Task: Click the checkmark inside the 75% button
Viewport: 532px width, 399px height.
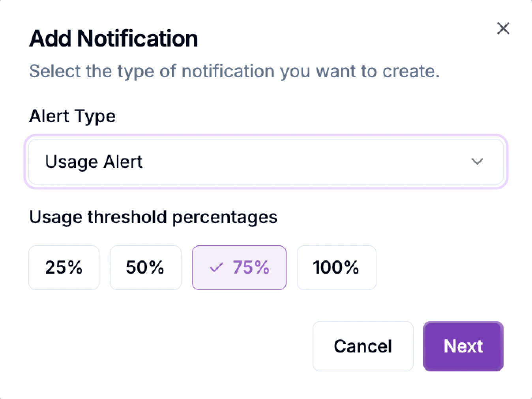Action: point(216,268)
